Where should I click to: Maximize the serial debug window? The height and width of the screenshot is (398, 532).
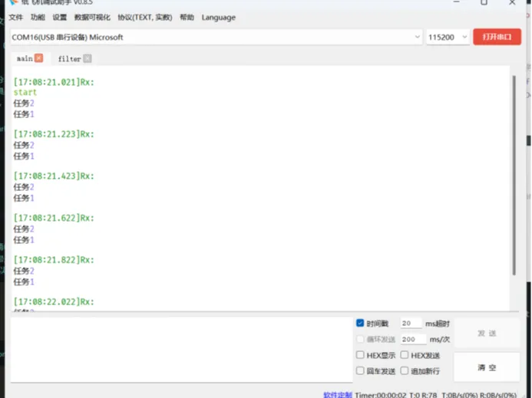point(484,2)
